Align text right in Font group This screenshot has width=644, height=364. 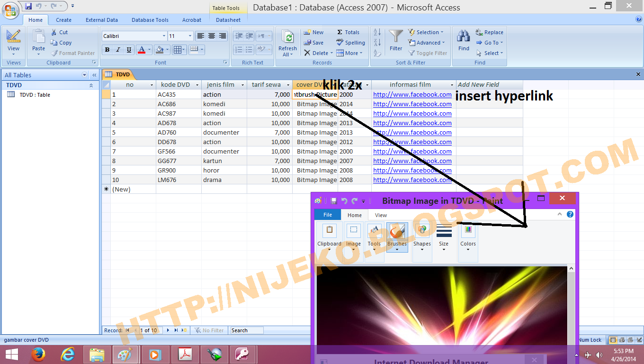click(223, 36)
